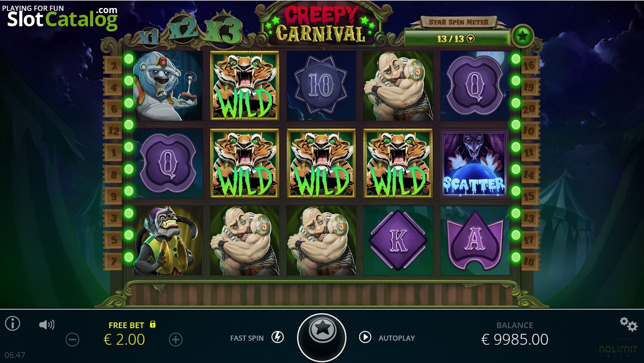Select the x3 multiplier badge

coord(223,31)
